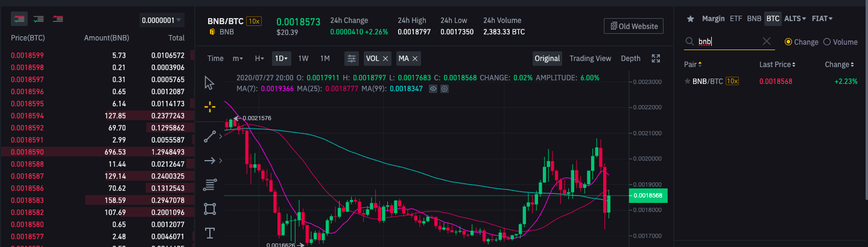868x247 pixels.
Task: Expand the ALTS market dropdown
Action: [795, 19]
